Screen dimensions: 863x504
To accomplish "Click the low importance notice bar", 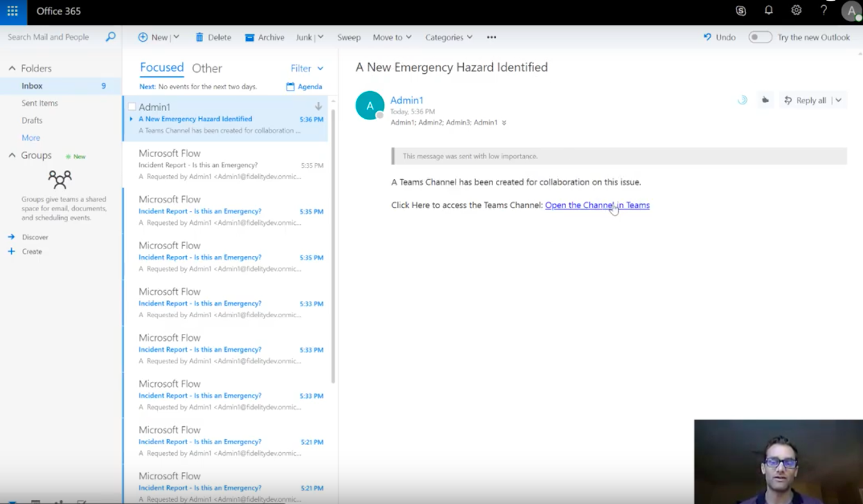I will coord(619,156).
